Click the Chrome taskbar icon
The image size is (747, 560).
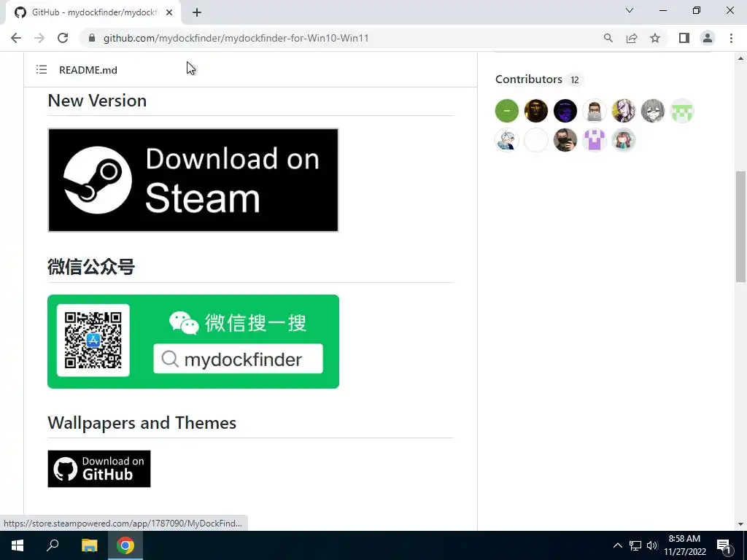coord(125,545)
